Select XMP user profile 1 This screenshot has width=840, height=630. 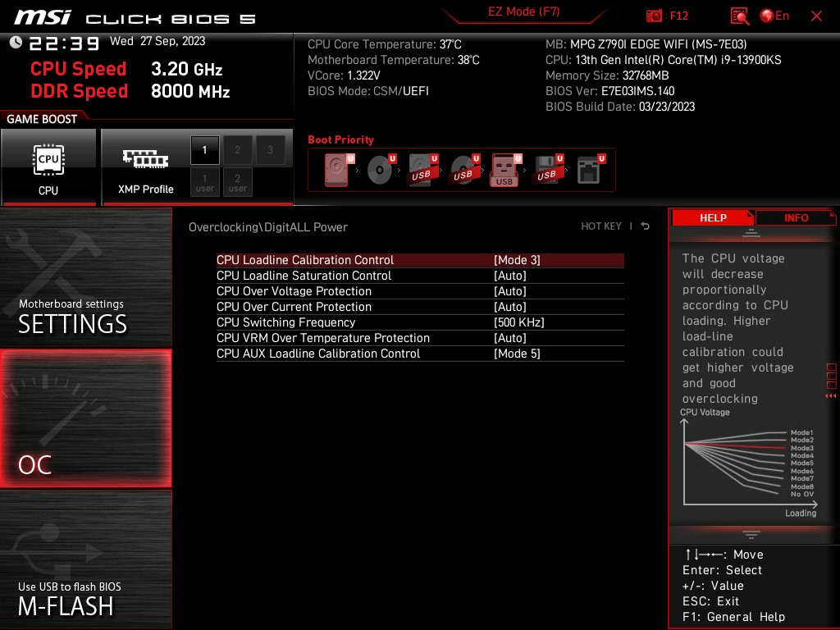[204, 182]
